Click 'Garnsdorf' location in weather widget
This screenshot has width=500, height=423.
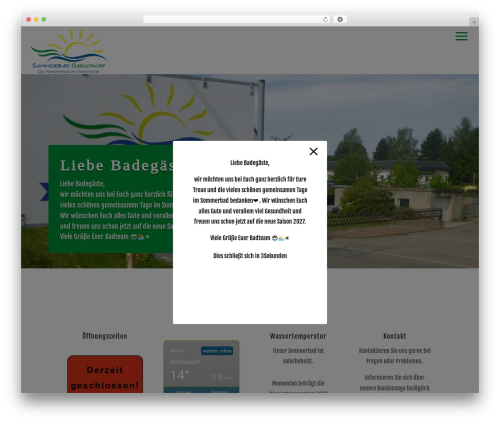point(184,362)
